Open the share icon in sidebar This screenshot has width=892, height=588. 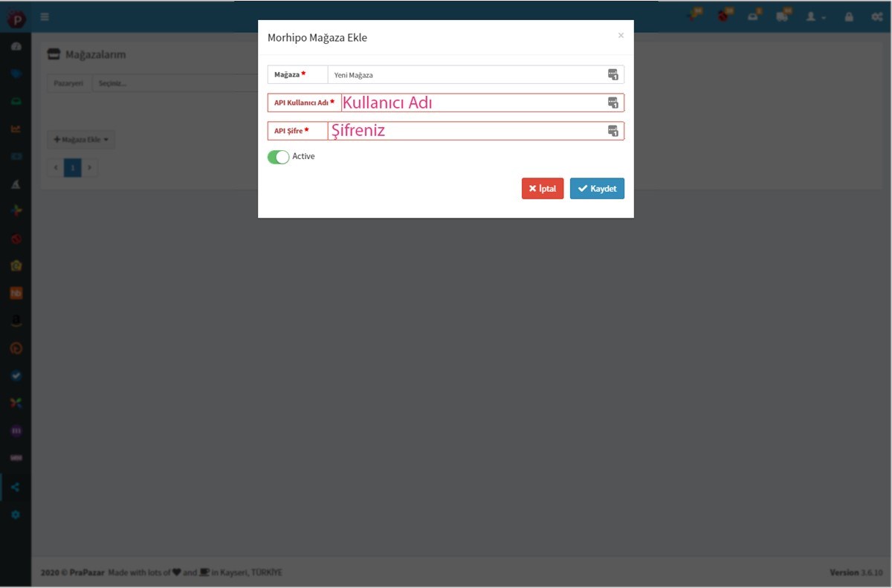[x=16, y=487]
